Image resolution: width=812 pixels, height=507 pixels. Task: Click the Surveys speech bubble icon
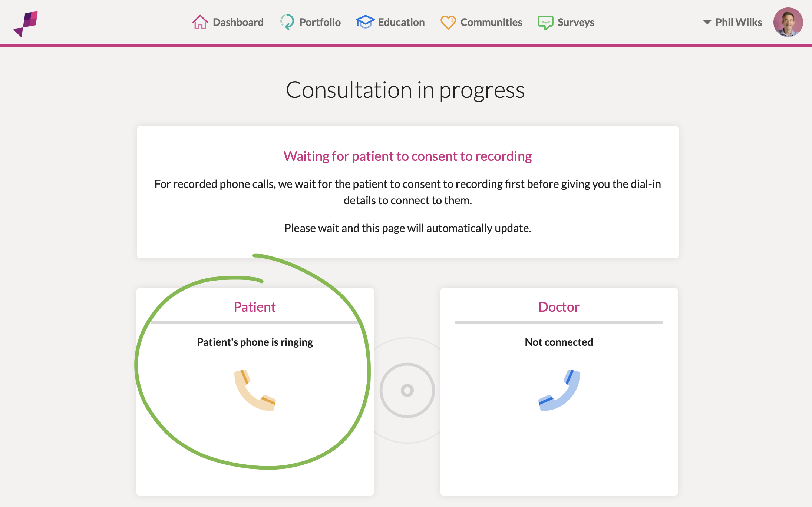tap(546, 23)
